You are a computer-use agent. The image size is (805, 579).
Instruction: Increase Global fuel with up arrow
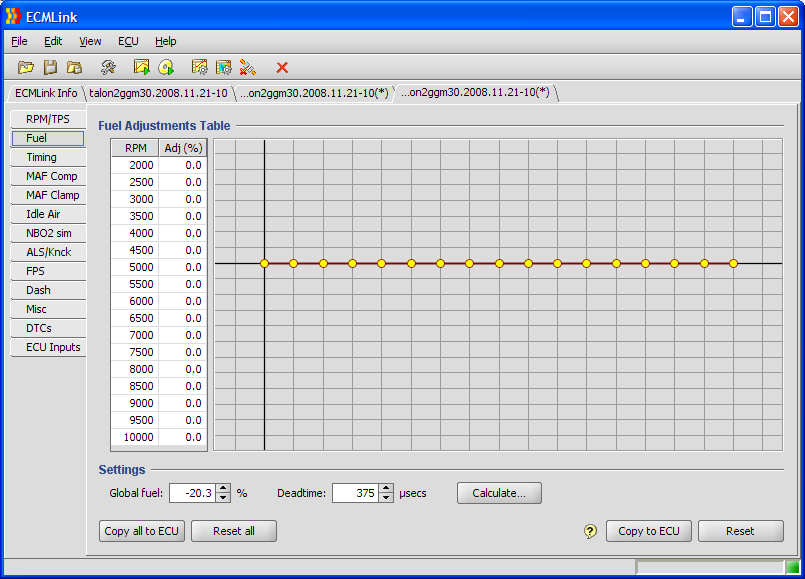[224, 488]
